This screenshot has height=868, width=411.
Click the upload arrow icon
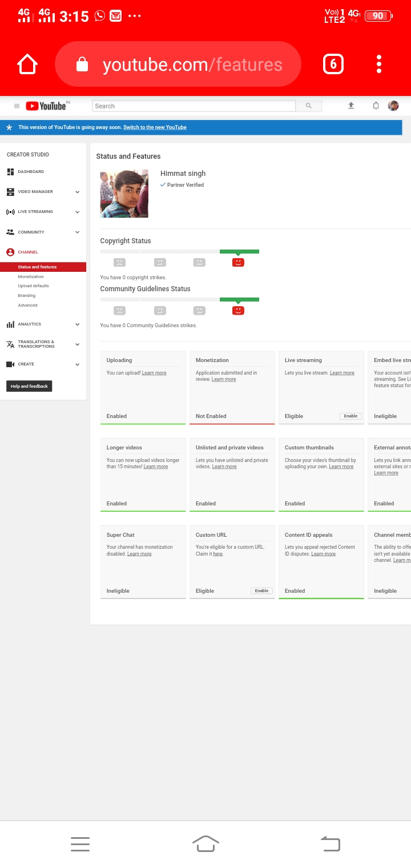point(351,106)
